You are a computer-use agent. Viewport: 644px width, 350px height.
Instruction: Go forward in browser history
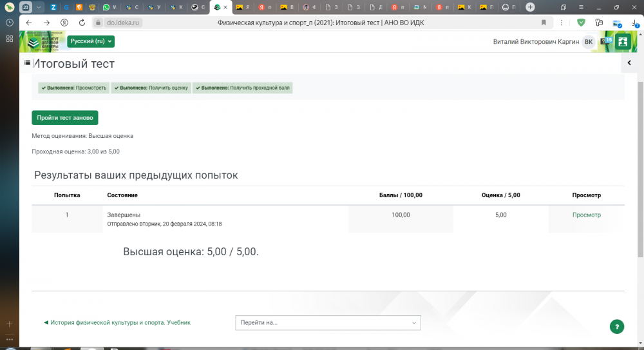tap(46, 23)
